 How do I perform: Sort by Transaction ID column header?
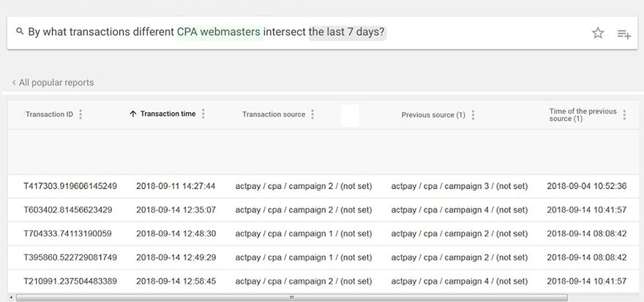pos(49,114)
